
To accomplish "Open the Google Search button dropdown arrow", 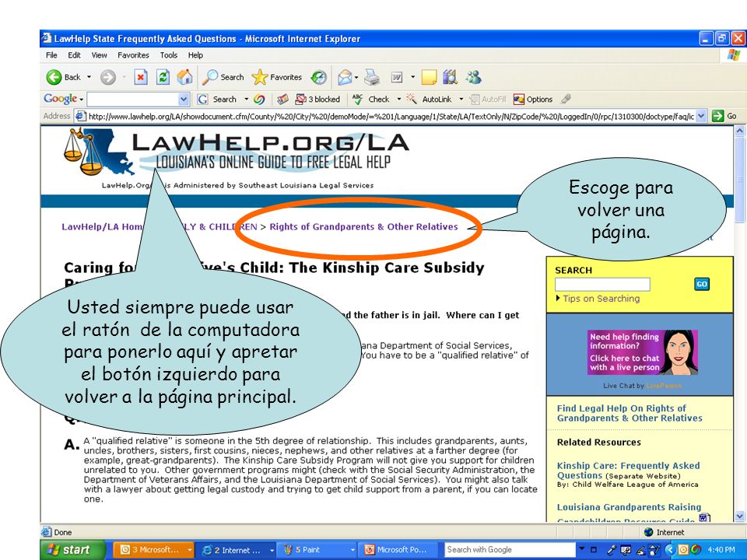I will click(x=247, y=99).
